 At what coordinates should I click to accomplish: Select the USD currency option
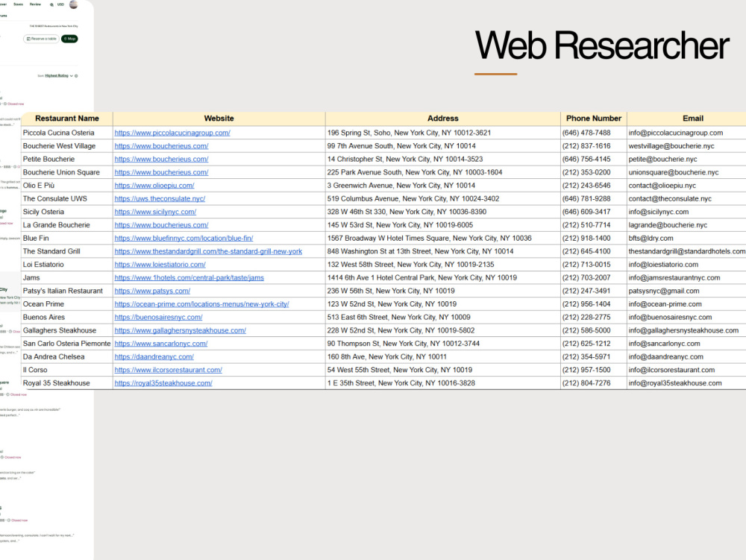(60, 4)
